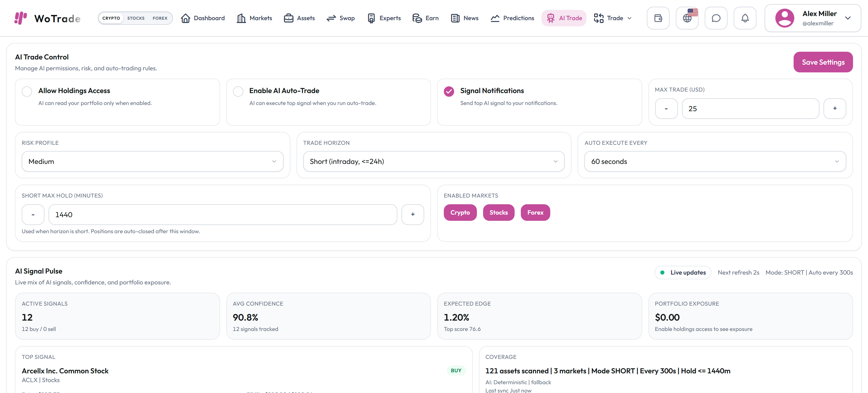Image resolution: width=868 pixels, height=393 pixels.
Task: Click the Markets building icon
Action: coord(241,18)
